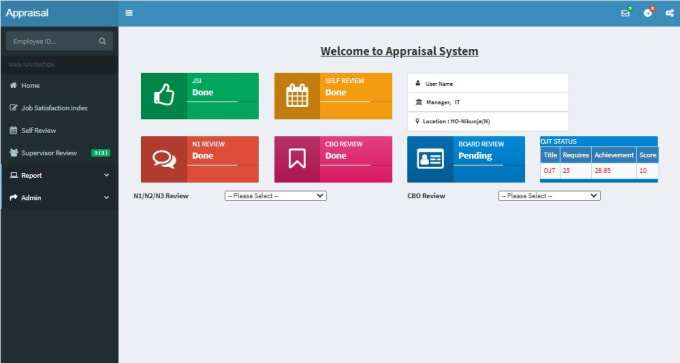The height and width of the screenshot is (363, 680).
Task: Open the CBO Review Done card
Action: pyautogui.click(x=333, y=159)
